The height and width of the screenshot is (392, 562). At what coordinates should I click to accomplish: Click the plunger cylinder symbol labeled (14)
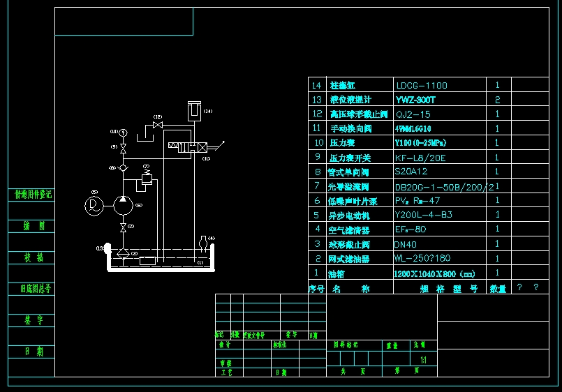(x=193, y=111)
